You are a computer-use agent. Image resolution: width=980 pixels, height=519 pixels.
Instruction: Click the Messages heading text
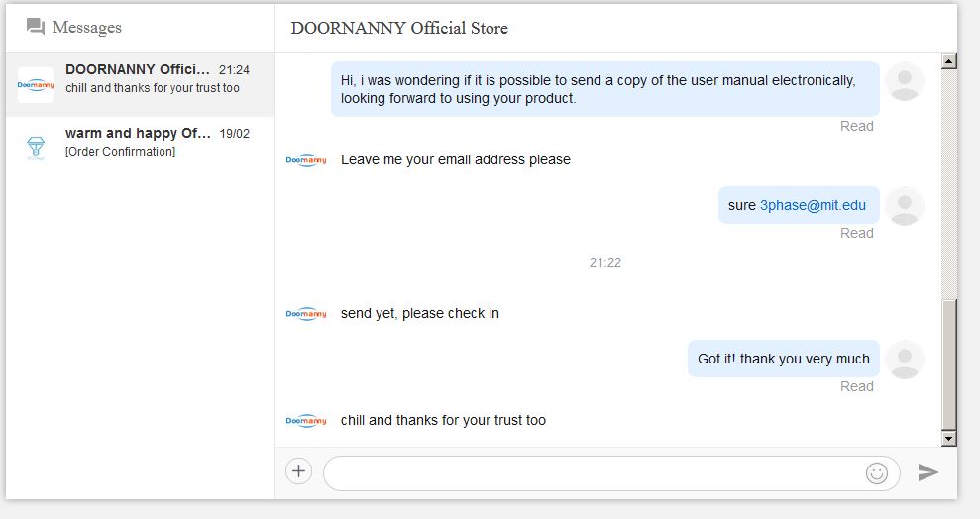pos(87,28)
